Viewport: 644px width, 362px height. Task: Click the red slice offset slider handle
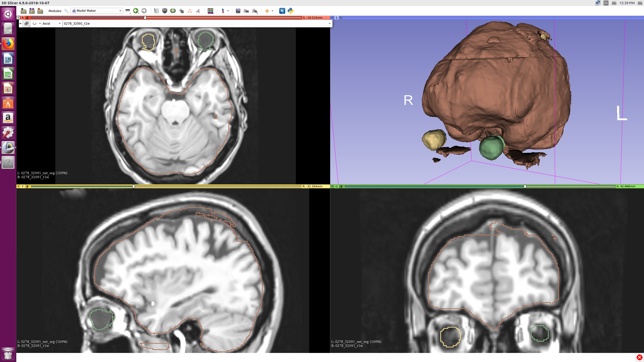pyautogui.click(x=145, y=18)
